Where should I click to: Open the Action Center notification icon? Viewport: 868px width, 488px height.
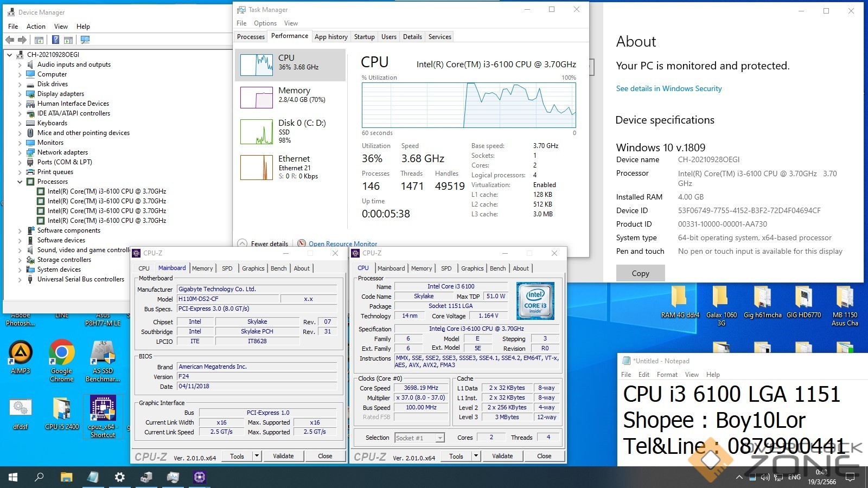850,477
